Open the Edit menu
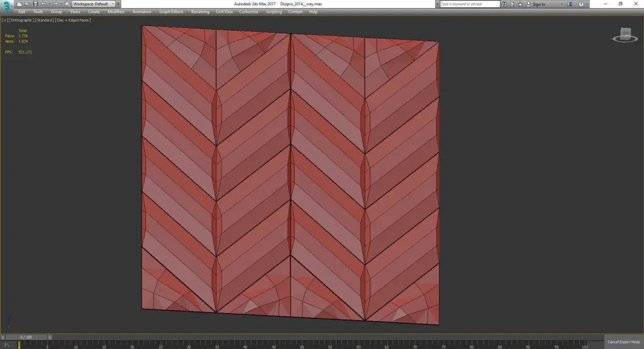The image size is (644, 349). tap(22, 12)
